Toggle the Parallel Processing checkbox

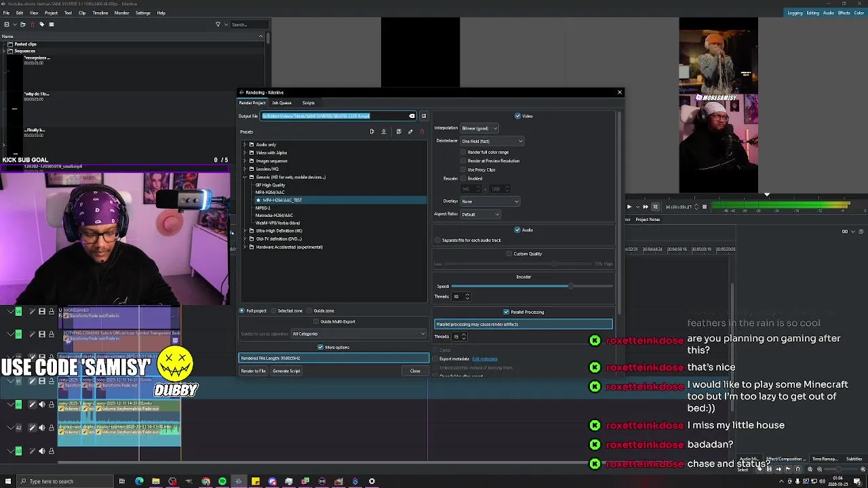click(x=507, y=312)
